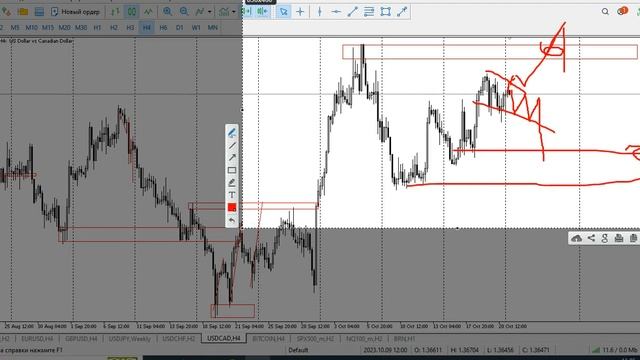The width and height of the screenshot is (640, 360).
Task: Select the Lightshot text tool
Action: pos(232,195)
